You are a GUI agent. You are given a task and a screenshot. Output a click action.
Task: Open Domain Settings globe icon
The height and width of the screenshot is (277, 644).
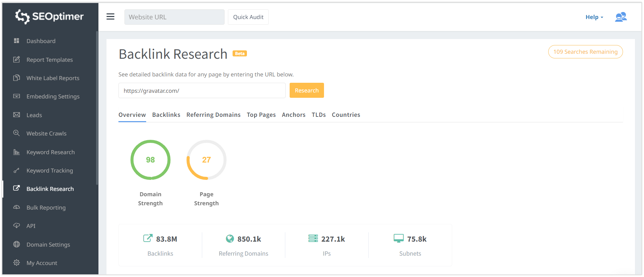[16, 244]
